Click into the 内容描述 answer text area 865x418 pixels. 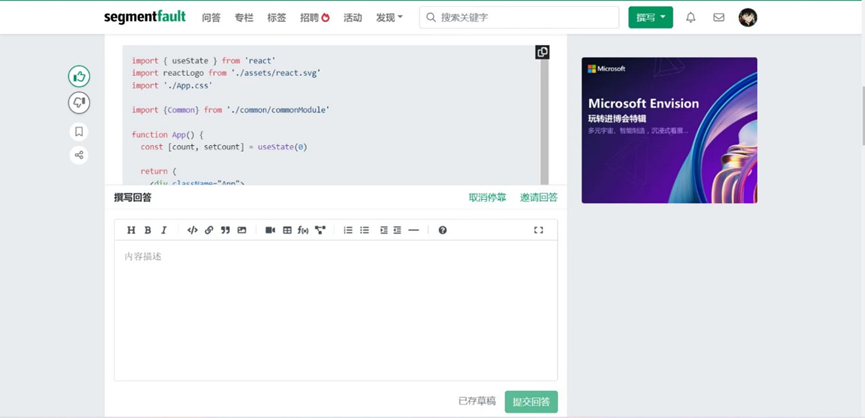click(336, 310)
